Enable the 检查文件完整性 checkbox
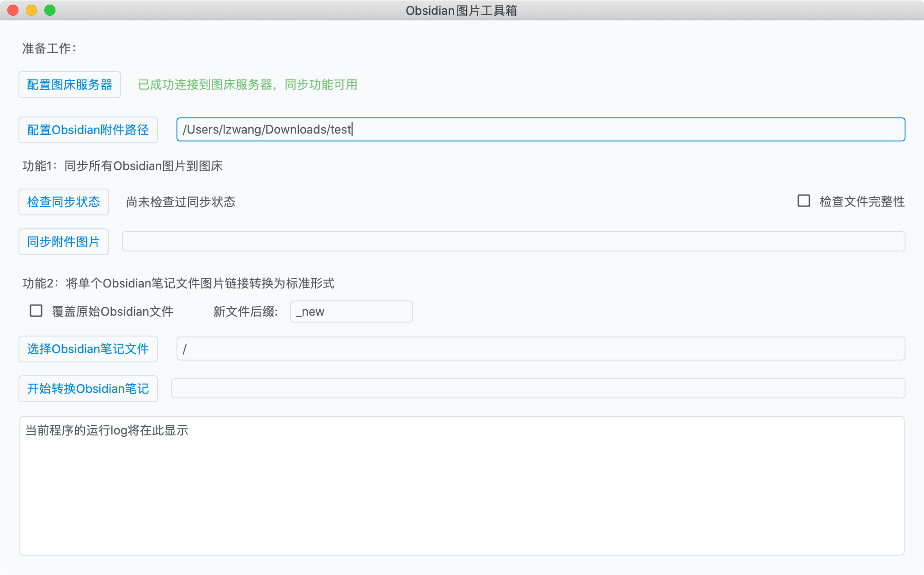The height and width of the screenshot is (575, 924). 804,201
